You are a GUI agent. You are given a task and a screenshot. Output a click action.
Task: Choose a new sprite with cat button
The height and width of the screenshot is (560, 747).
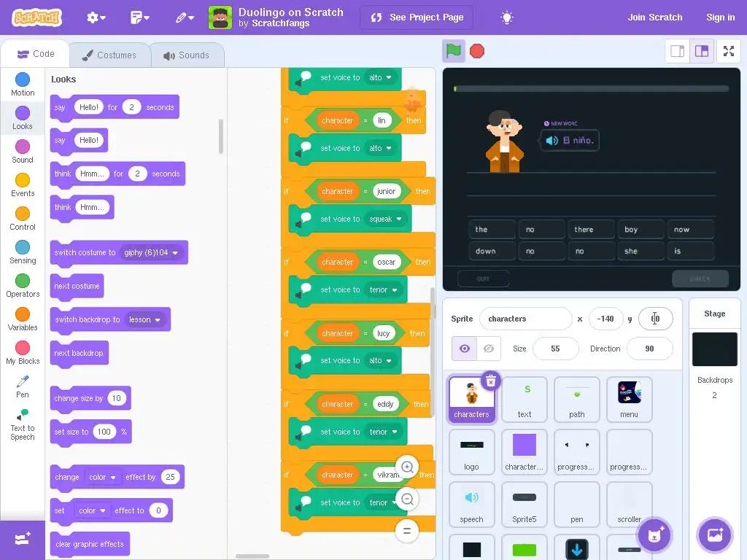click(x=654, y=534)
